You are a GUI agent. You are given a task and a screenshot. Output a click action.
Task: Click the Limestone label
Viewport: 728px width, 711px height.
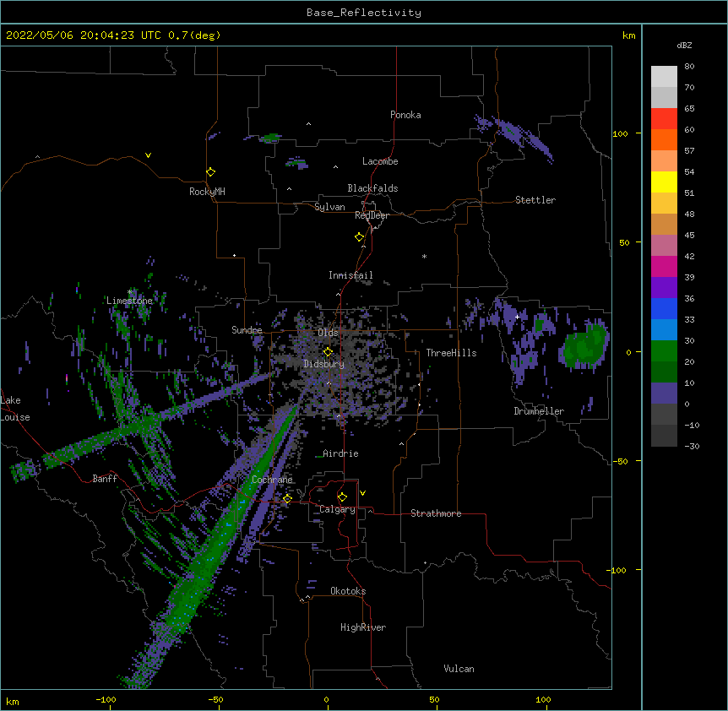[129, 301]
